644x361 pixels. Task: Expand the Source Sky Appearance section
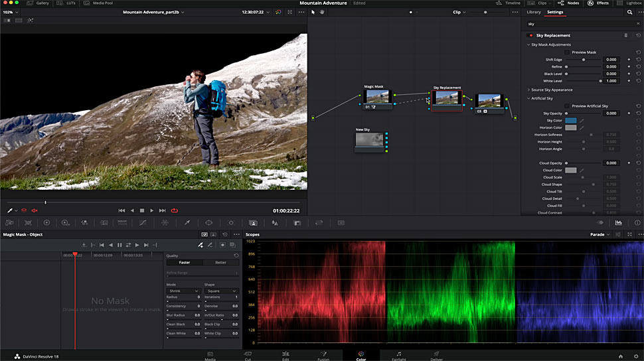coord(551,90)
